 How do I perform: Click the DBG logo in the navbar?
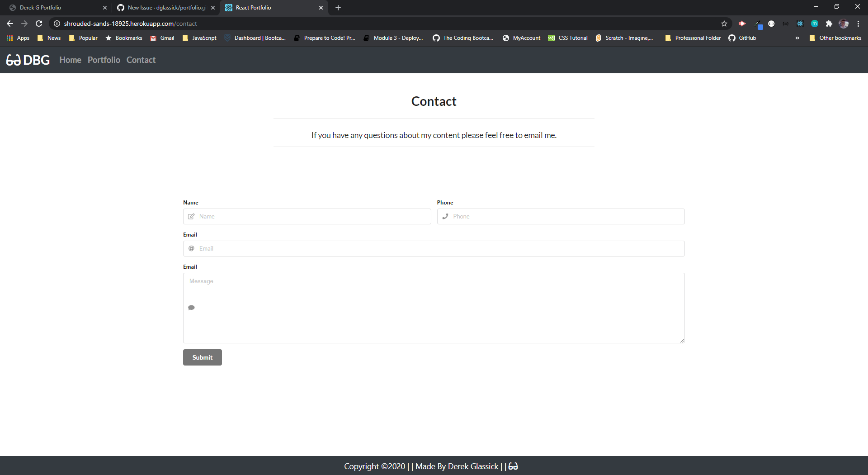[x=27, y=60]
